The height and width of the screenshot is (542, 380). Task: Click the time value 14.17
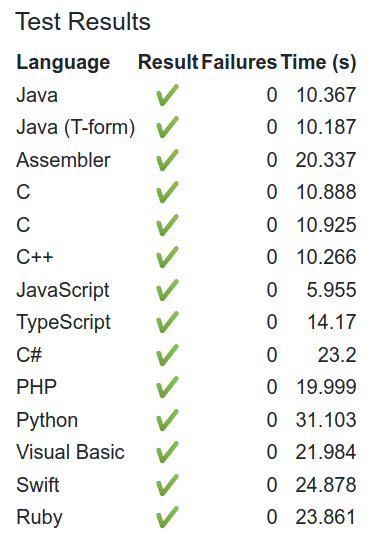pos(332,322)
